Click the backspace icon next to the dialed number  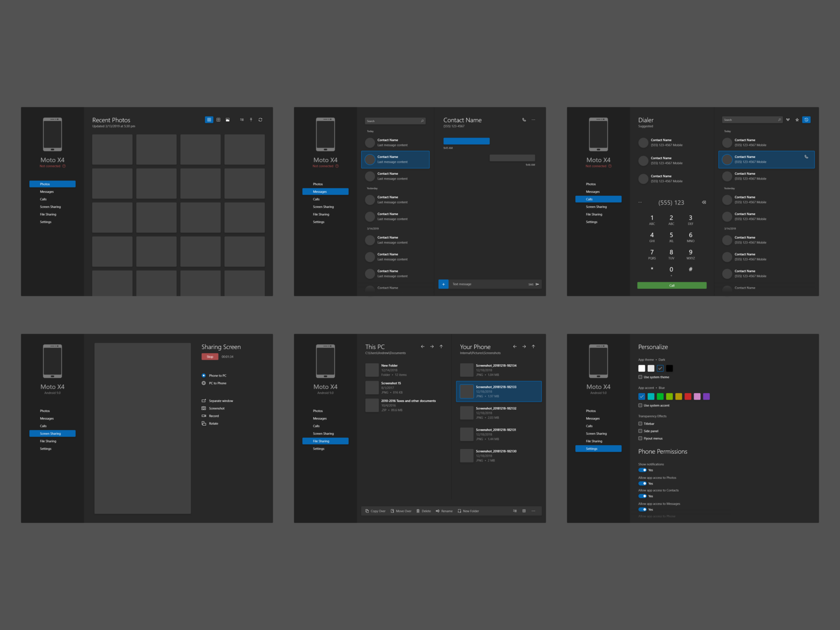pyautogui.click(x=703, y=202)
